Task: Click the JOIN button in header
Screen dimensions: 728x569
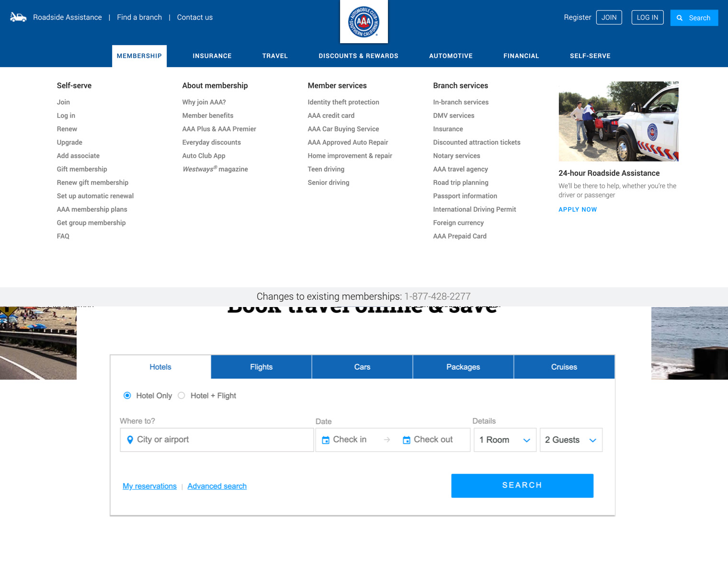Action: click(609, 17)
